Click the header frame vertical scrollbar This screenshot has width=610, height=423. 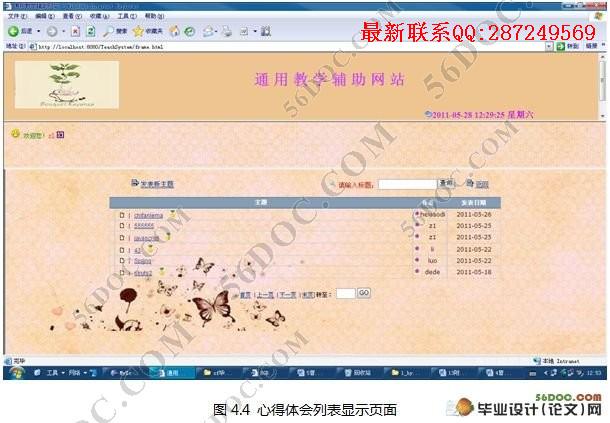click(x=603, y=86)
